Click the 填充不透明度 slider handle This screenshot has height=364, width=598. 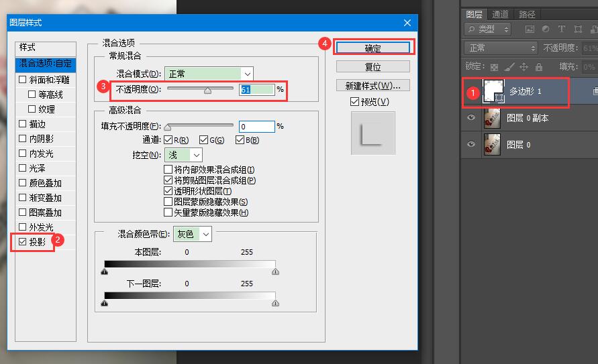167,127
